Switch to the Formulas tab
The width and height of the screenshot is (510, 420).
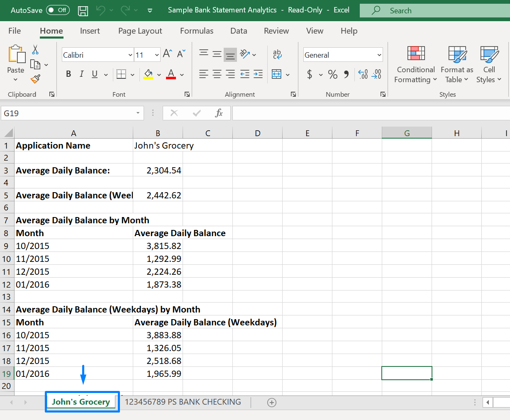197,31
